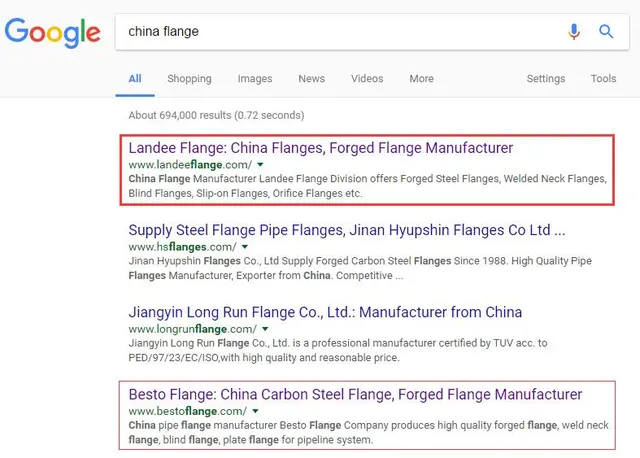640x458 pixels.
Task: Select the All results tab
Action: click(x=135, y=79)
